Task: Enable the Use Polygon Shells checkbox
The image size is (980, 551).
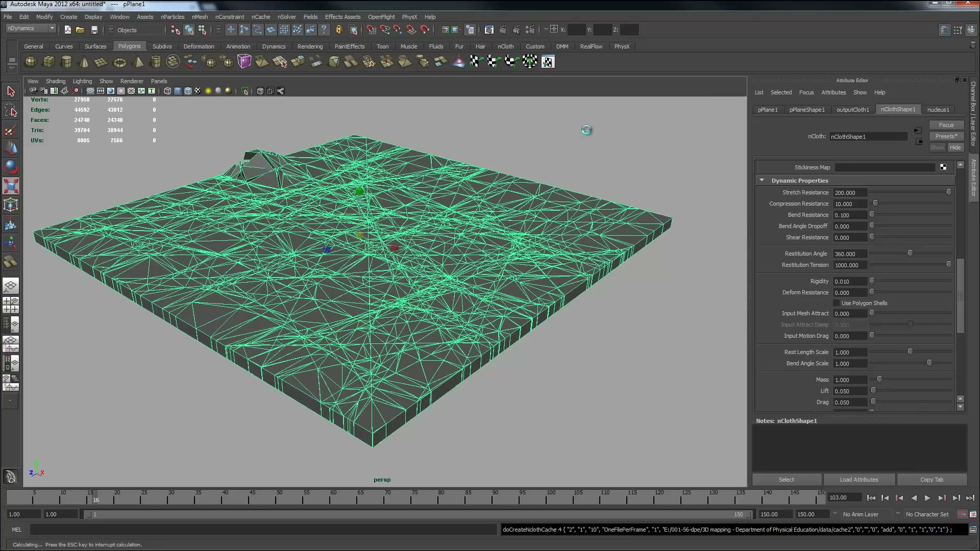Action: [837, 303]
